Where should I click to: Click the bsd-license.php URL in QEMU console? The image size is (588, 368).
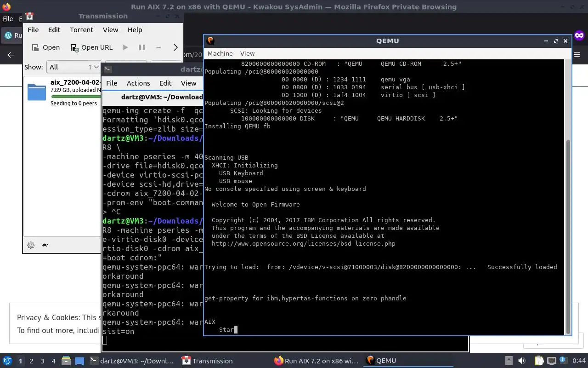click(303, 243)
